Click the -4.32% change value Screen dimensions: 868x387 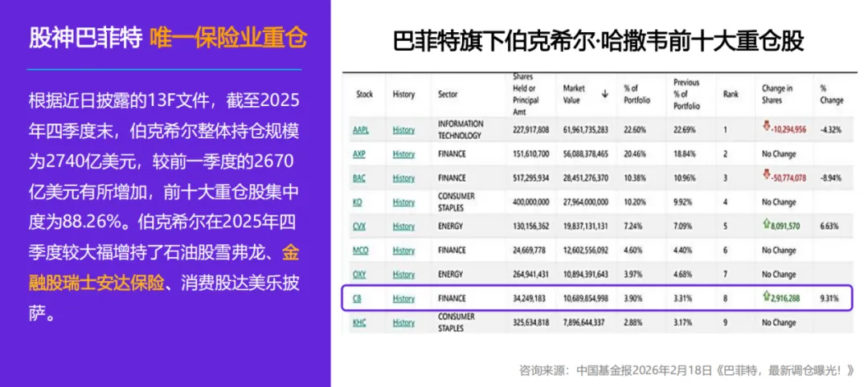[x=830, y=130]
